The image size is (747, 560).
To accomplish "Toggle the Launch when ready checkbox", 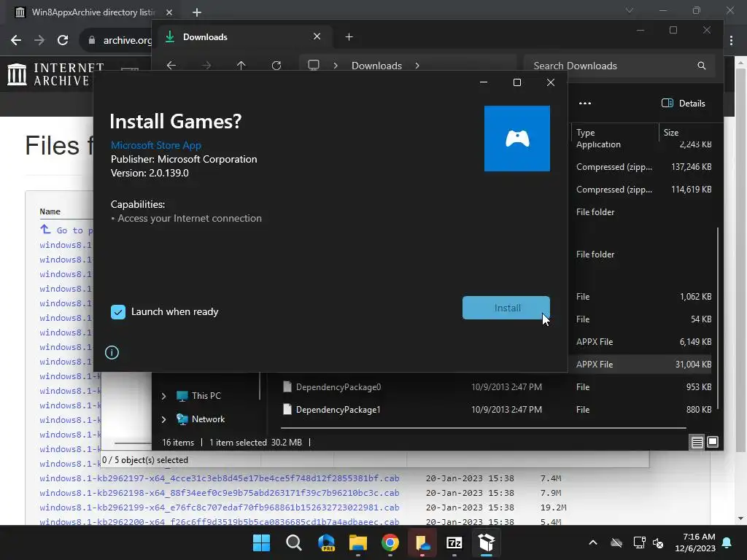I will click(118, 312).
